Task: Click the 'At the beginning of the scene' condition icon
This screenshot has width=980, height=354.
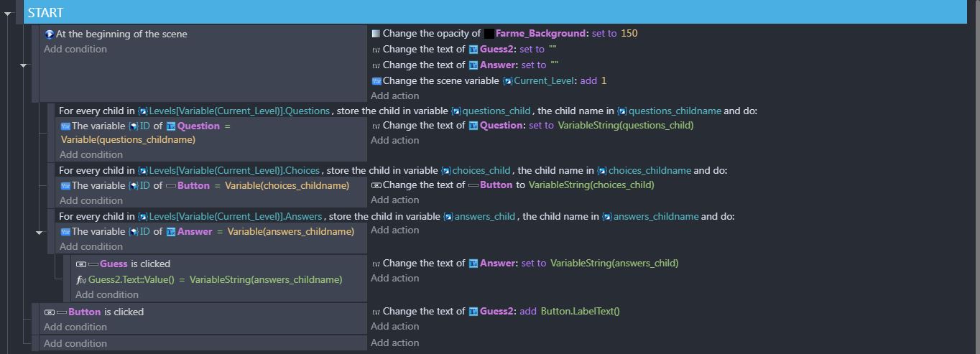Action: (x=50, y=34)
